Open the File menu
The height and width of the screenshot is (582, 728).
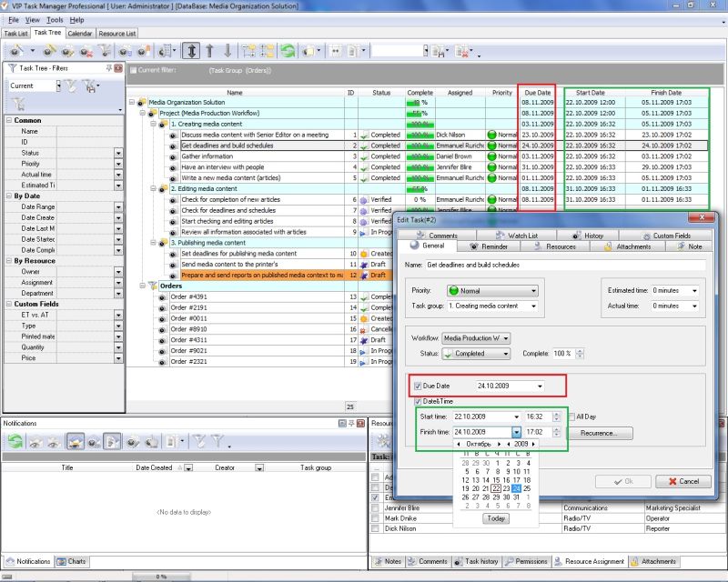(x=14, y=20)
